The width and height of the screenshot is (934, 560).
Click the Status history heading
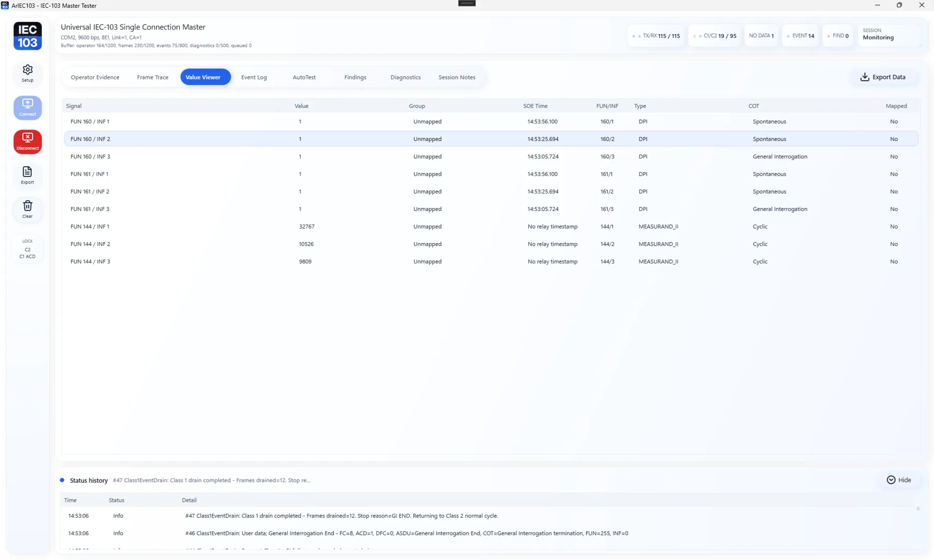point(89,481)
